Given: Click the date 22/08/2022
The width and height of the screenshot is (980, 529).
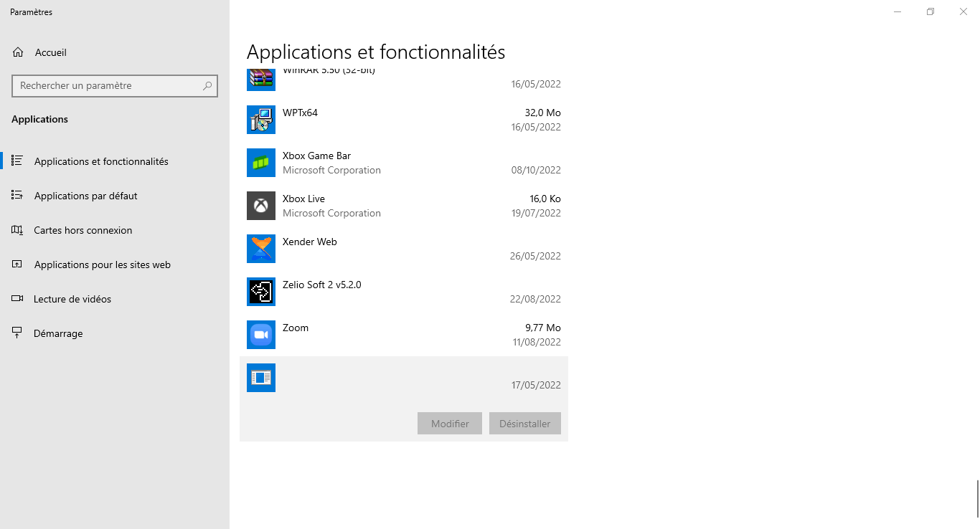Looking at the screenshot, I should pos(536,299).
